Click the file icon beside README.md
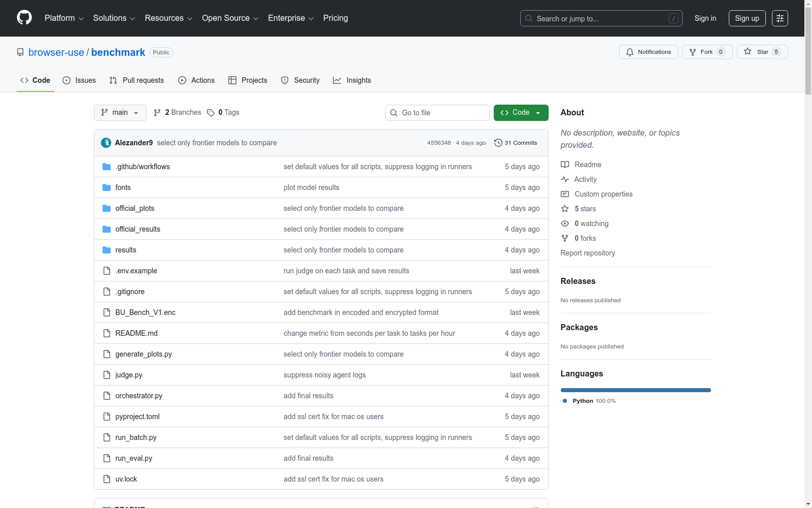The image size is (812, 508). click(107, 333)
